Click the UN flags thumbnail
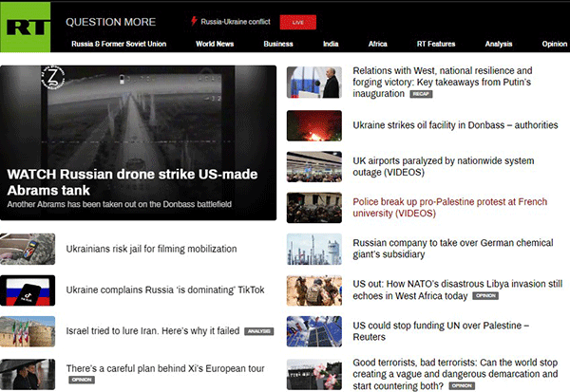Viewport: 570px width, 392px height. (314, 331)
